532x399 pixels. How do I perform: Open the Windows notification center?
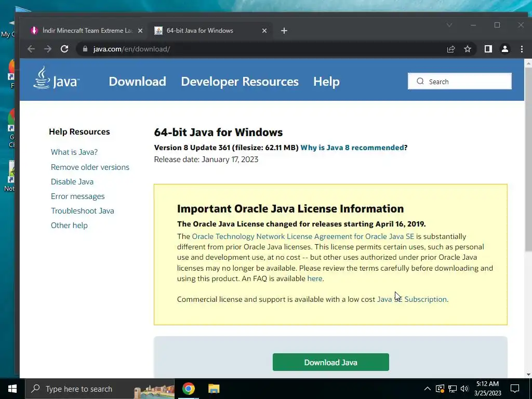[515, 389]
